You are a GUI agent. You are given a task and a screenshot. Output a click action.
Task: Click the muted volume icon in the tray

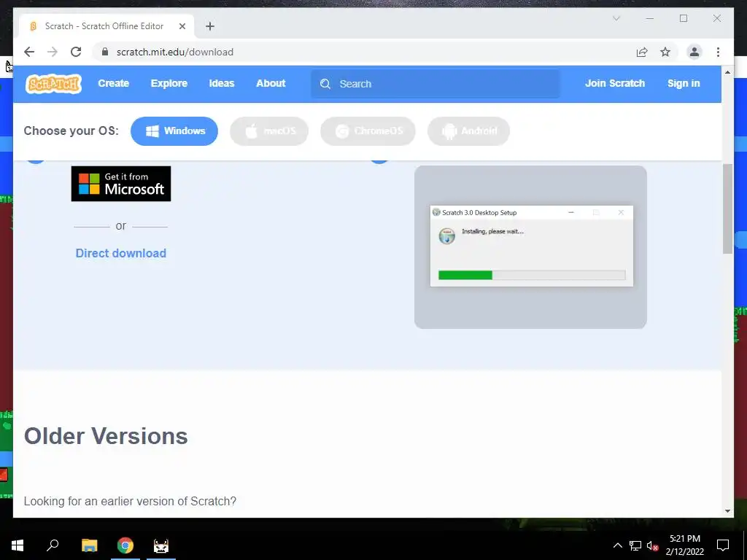(x=652, y=545)
